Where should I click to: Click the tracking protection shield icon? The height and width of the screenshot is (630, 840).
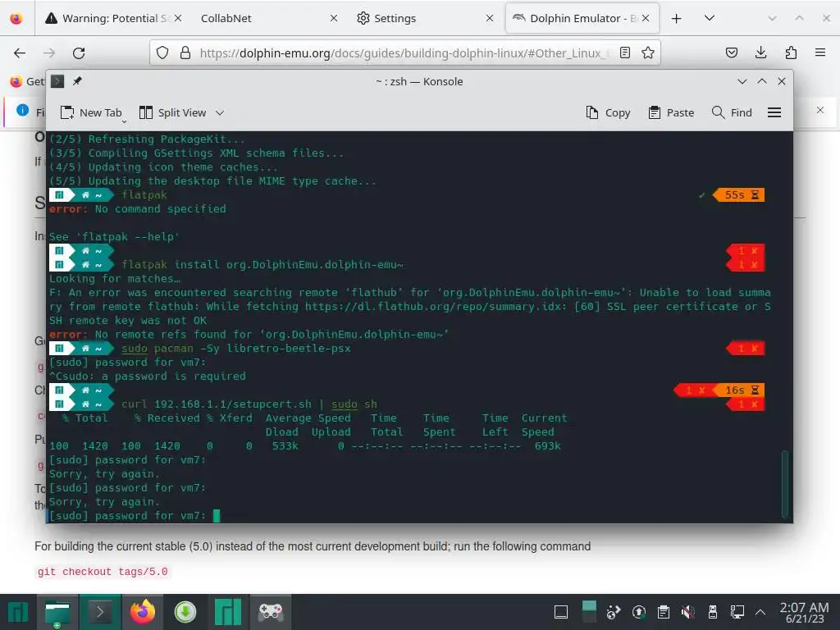[x=162, y=52]
